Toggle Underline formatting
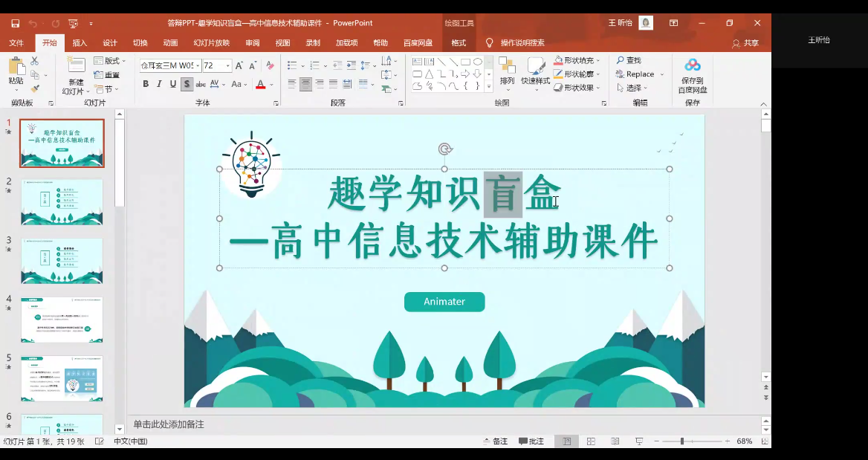 coord(172,84)
